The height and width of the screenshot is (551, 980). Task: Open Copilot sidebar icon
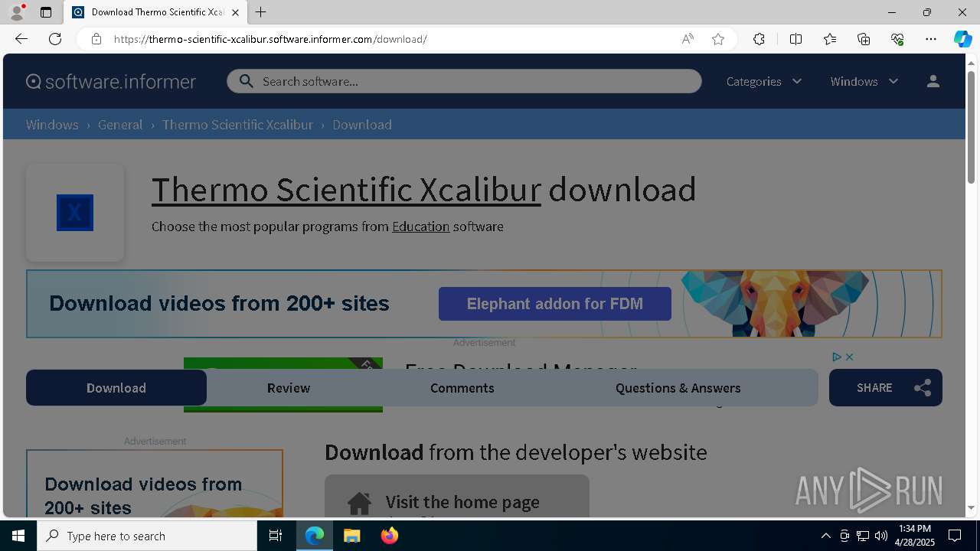click(962, 39)
